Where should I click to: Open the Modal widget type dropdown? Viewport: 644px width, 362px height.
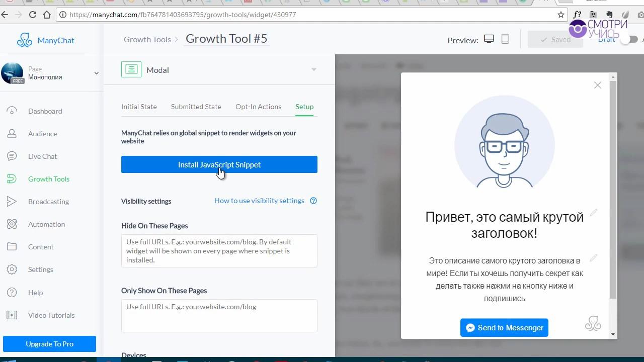pos(313,69)
